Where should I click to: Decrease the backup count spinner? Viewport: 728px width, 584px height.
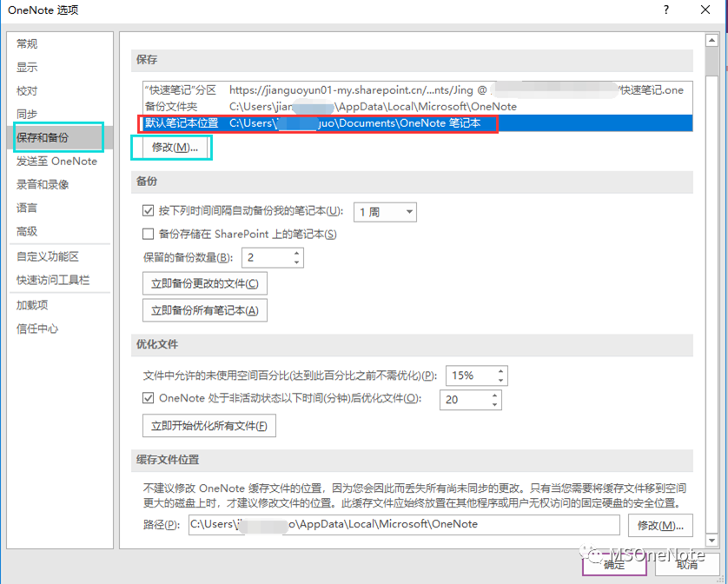tap(297, 262)
